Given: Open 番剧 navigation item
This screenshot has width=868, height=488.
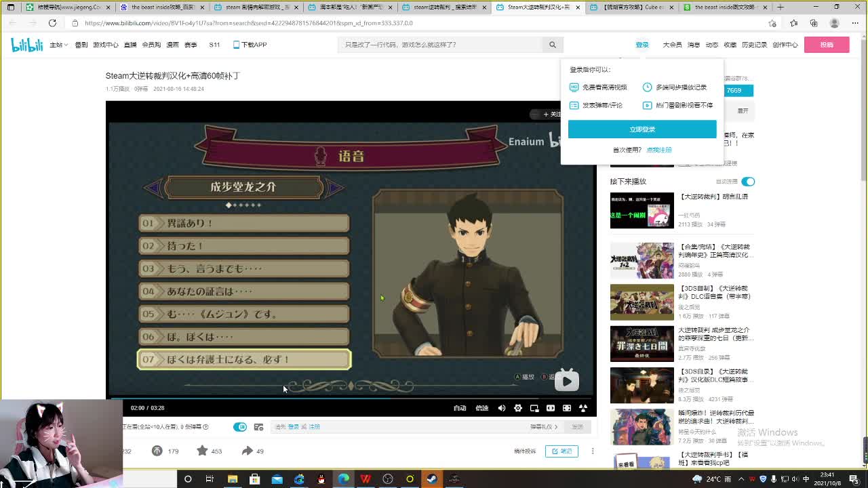Looking at the screenshot, I should coord(81,45).
